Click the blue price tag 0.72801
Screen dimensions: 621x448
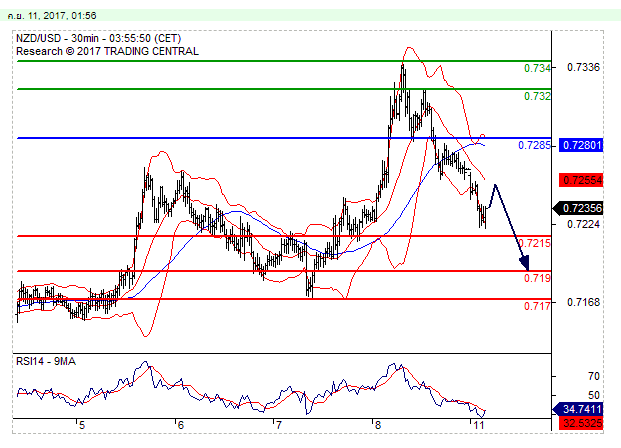coord(581,145)
